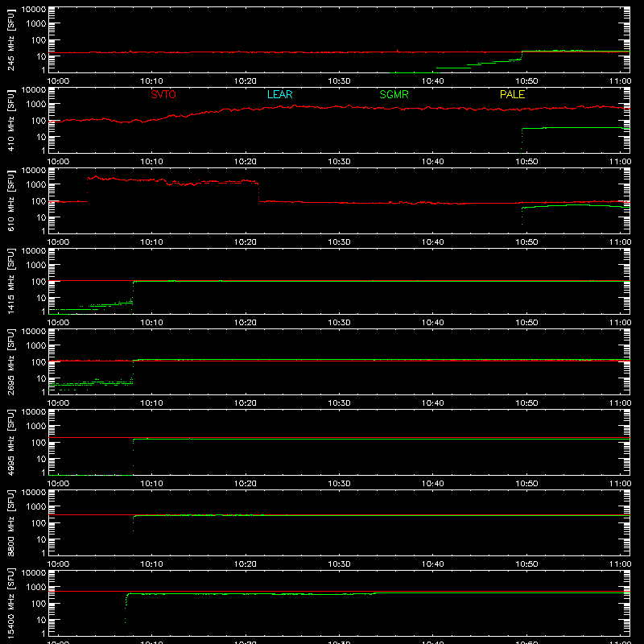644x644 pixels.
Task: Click 10:20 under the 4995 MHz panel
Action: (246, 484)
